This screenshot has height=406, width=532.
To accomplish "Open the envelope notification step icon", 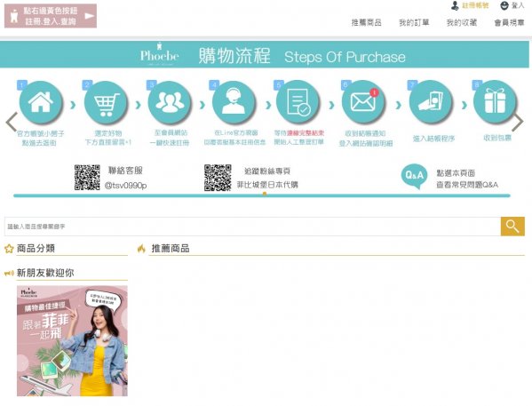I will (363, 101).
